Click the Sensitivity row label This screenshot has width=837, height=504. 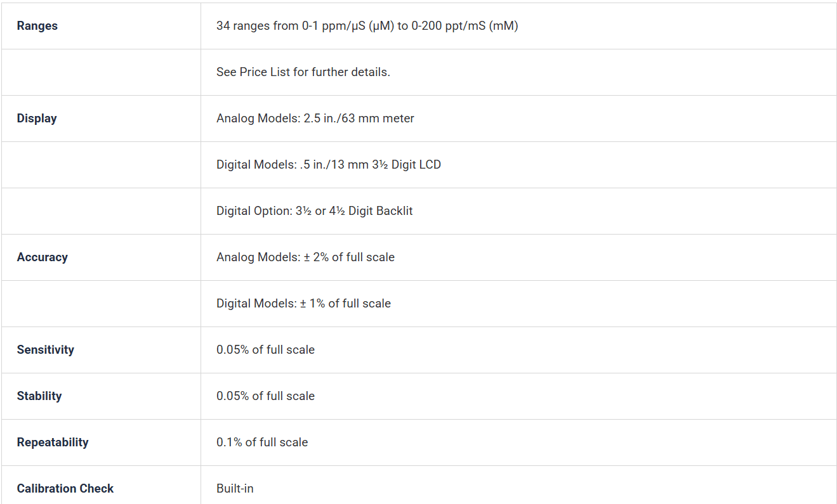click(46, 350)
